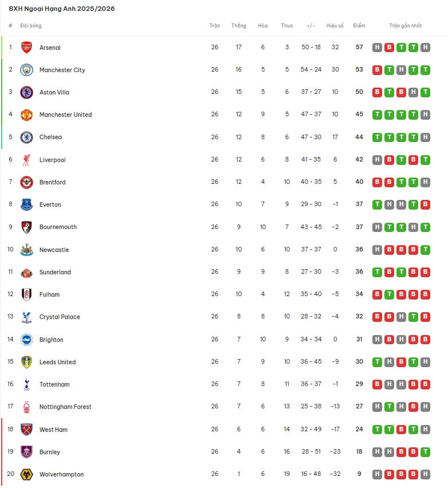Click the Thắng column header
Screen dimensions: 448x488
239,26
